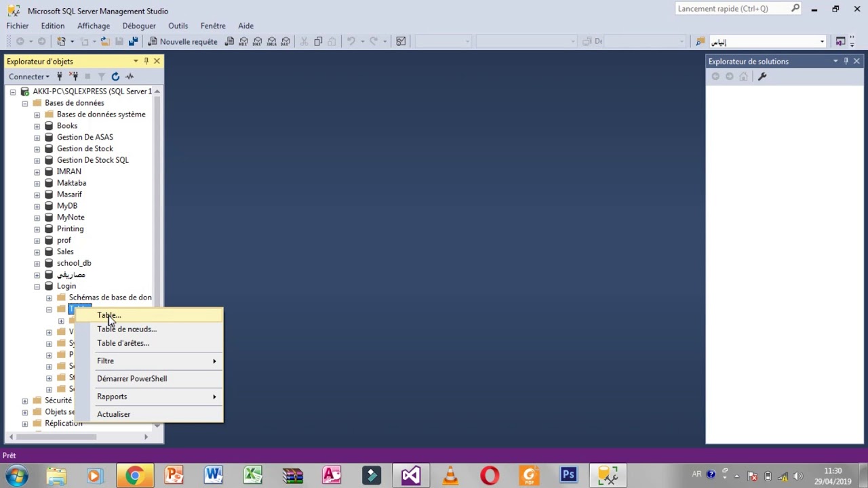868x488 pixels.
Task: Click connect Object Explorer plug icon
Action: (60, 77)
